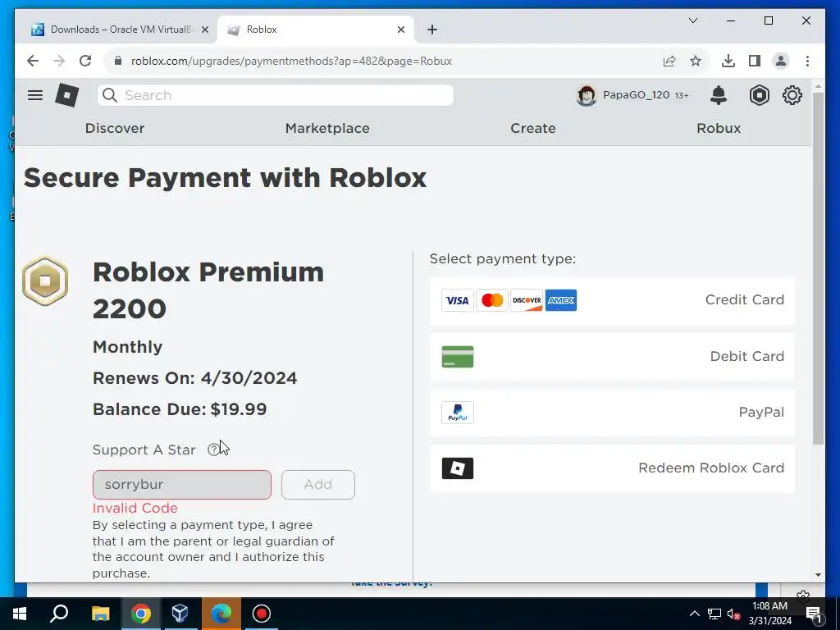The image size is (840, 630).
Task: Click the Balance Due: $19.99 text
Action: (180, 409)
